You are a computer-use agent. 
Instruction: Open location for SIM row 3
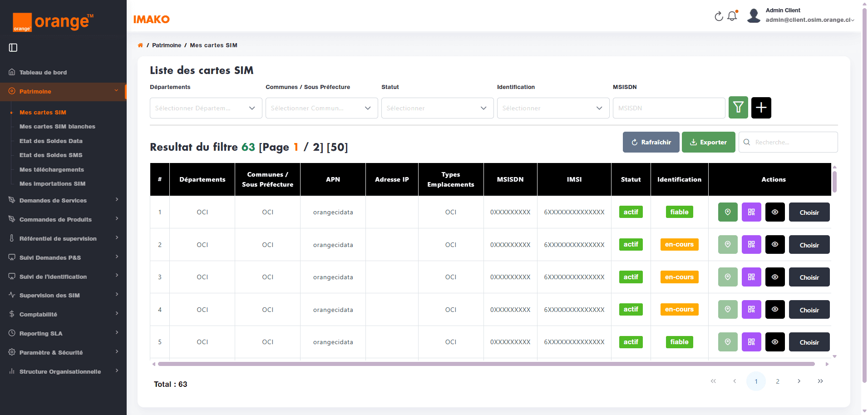tap(728, 277)
